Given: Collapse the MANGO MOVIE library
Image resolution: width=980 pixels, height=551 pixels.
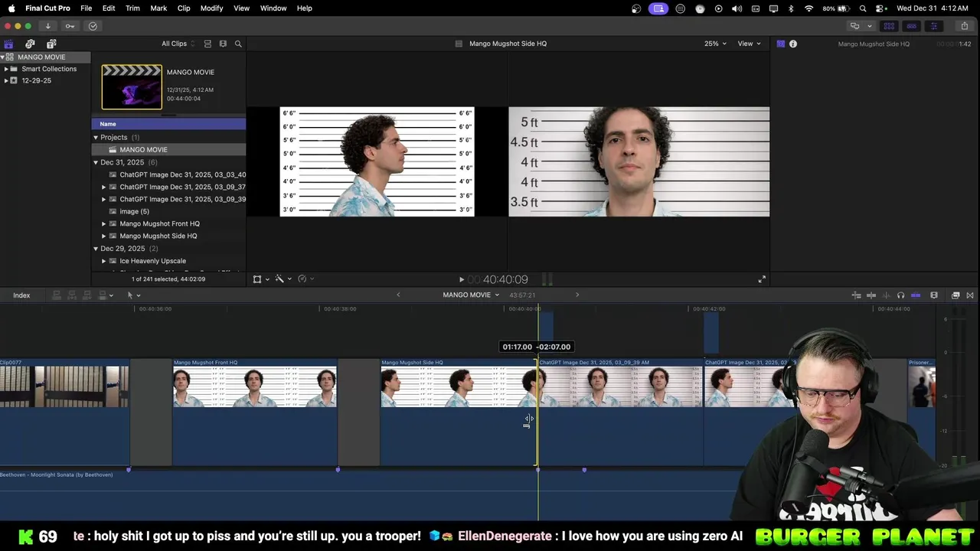Looking at the screenshot, I should coord(3,57).
